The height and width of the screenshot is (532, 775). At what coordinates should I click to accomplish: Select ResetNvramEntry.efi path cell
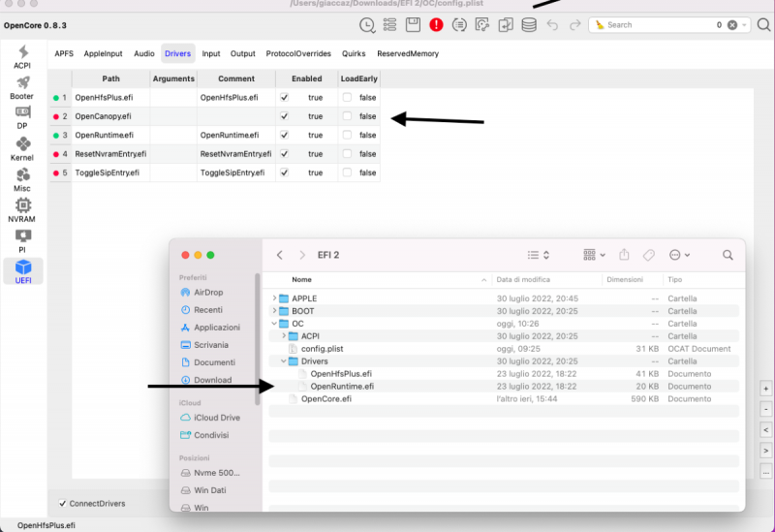pos(110,154)
